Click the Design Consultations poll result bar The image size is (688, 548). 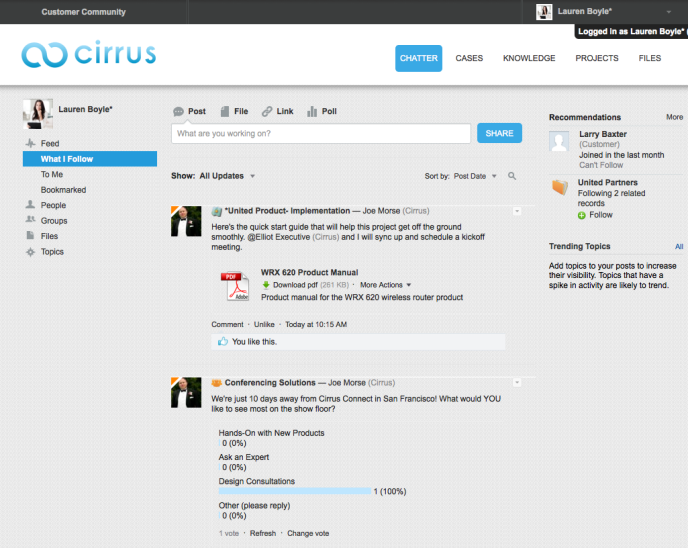pos(295,491)
